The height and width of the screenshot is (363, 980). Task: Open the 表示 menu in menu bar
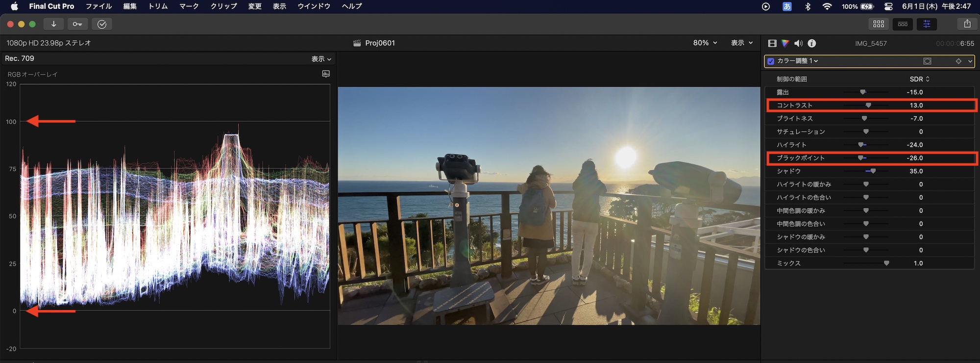point(279,6)
